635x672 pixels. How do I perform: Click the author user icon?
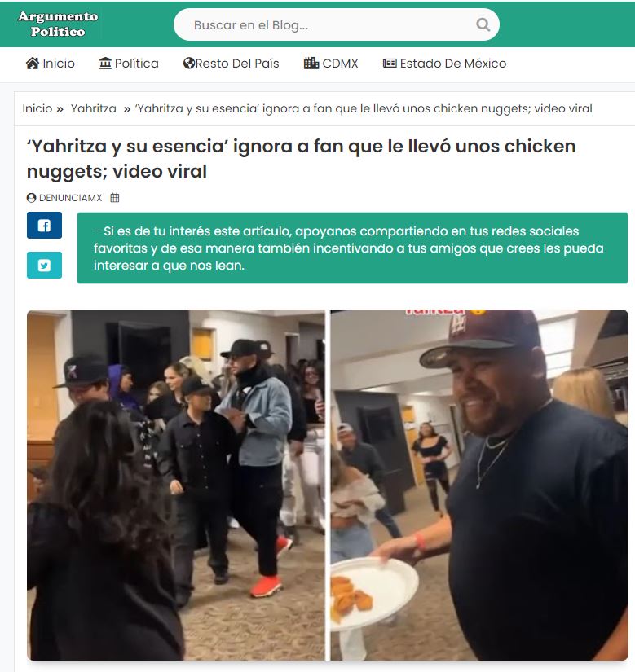(31, 198)
